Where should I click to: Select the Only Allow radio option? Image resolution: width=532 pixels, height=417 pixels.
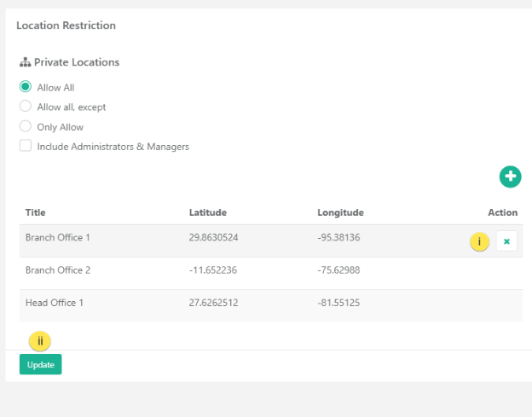coord(26,126)
